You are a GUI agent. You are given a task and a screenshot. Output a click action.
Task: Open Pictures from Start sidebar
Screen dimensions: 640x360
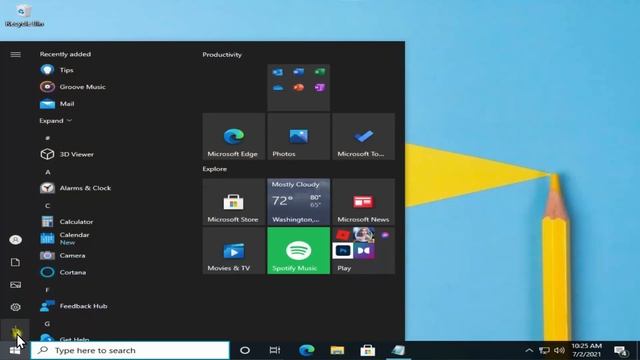click(16, 284)
